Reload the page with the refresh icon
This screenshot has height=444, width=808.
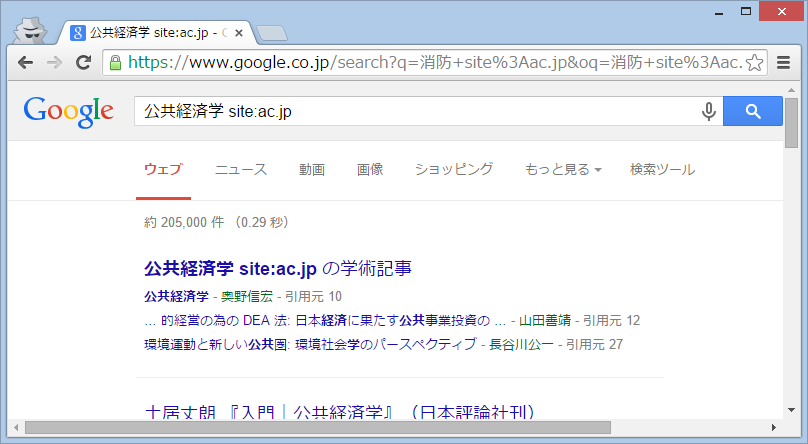pos(83,63)
